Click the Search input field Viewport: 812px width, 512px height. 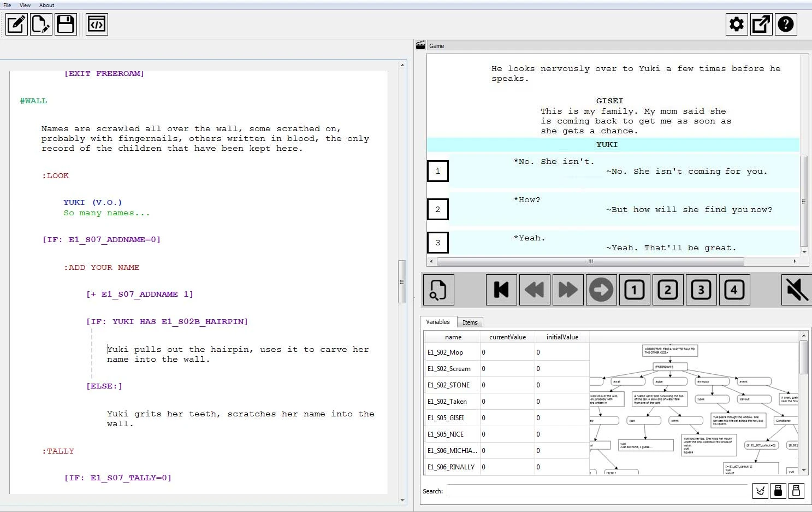click(x=596, y=491)
